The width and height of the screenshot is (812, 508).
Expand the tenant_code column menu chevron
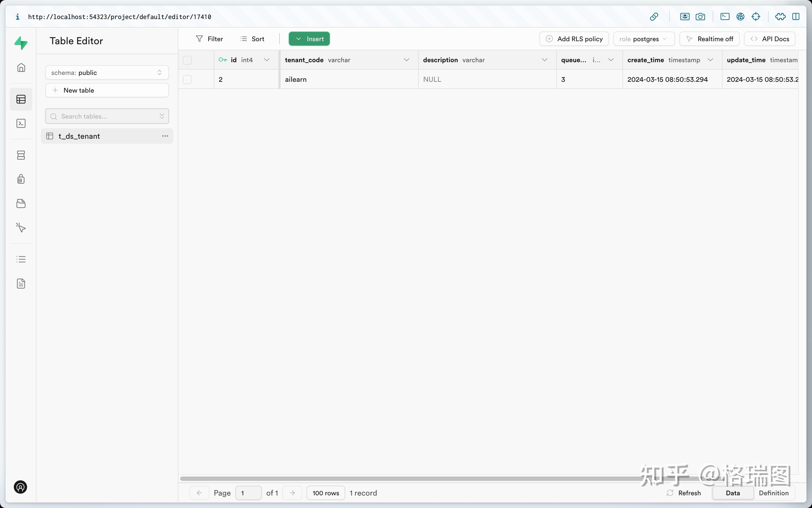click(406, 60)
